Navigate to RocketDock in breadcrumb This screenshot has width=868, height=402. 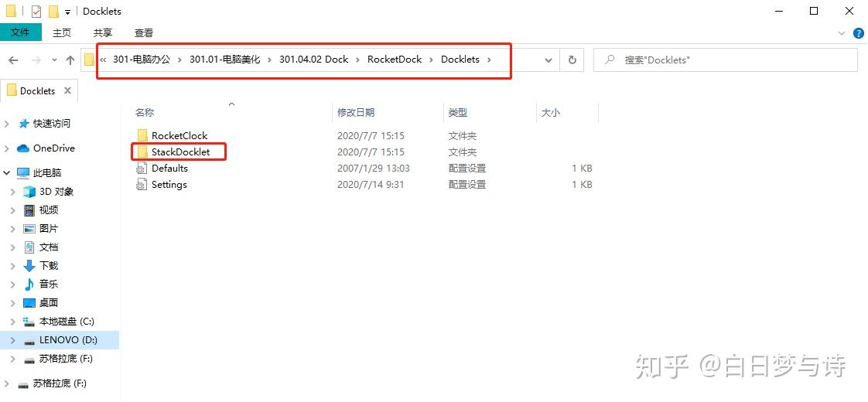(395, 60)
